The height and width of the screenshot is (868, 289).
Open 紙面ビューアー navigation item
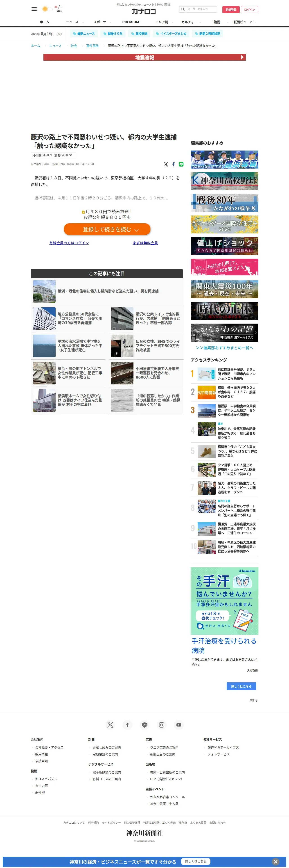(244, 22)
